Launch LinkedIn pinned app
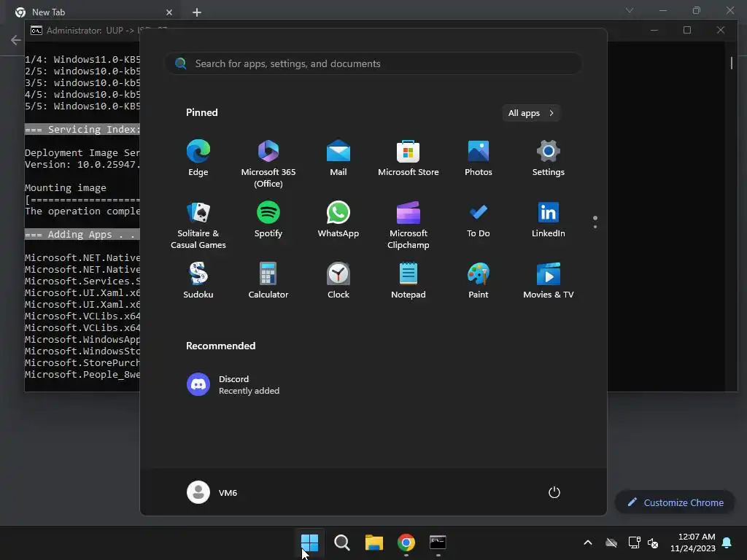The width and height of the screenshot is (747, 560). click(549, 219)
